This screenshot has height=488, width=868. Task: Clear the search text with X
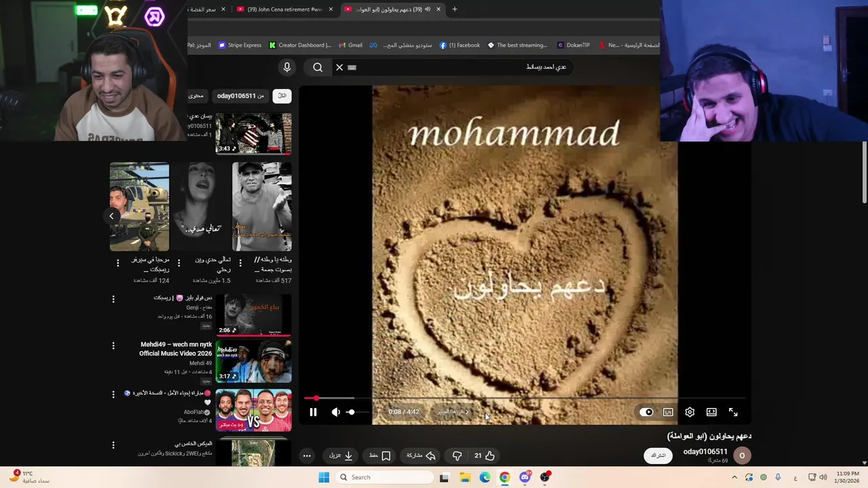(x=339, y=67)
